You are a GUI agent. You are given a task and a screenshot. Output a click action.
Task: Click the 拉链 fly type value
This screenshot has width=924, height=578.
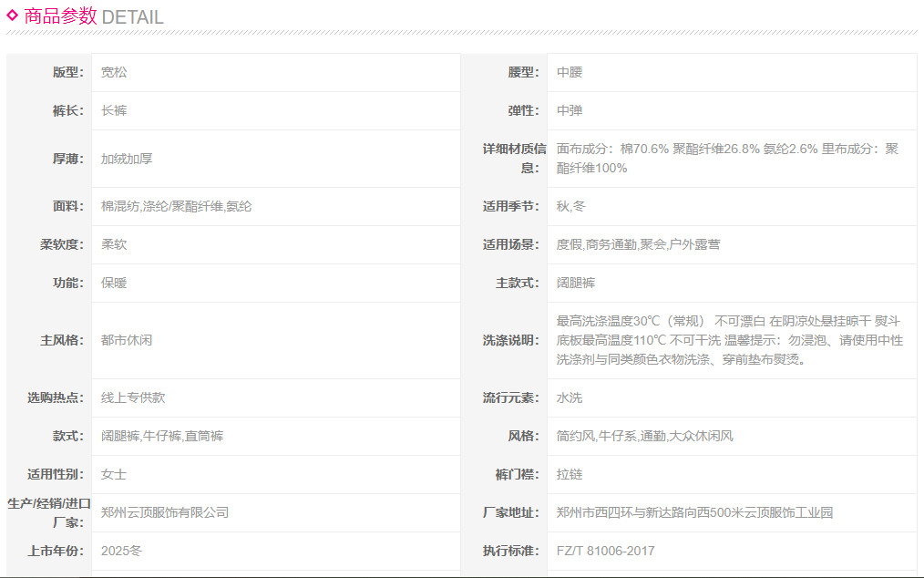coord(570,474)
